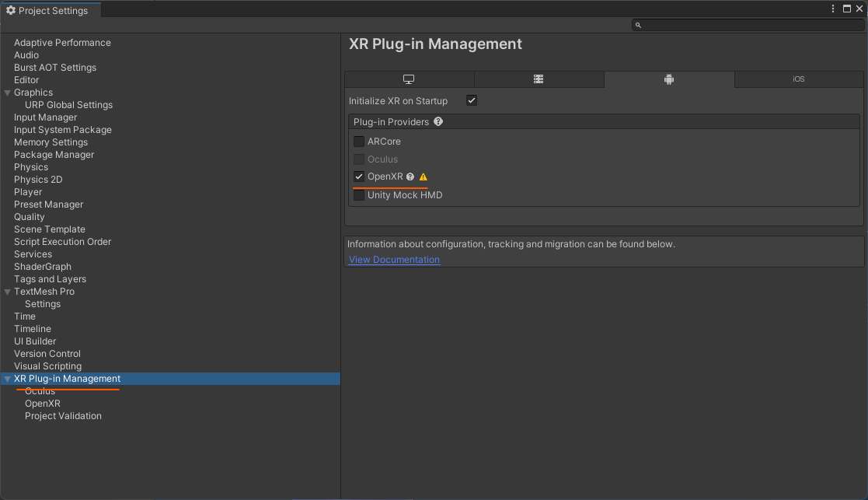Viewport: 868px width, 500px height.
Task: Select the Project Settings window tab
Action: [51, 10]
